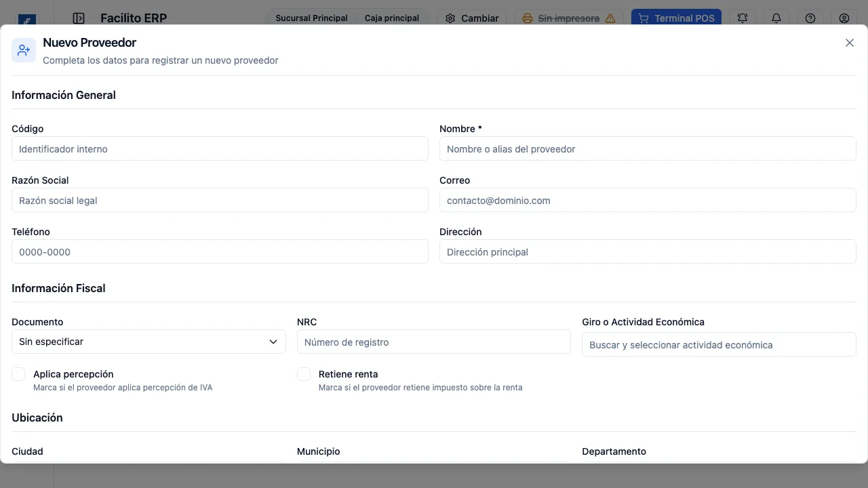Click the Correo email field

[x=648, y=200]
